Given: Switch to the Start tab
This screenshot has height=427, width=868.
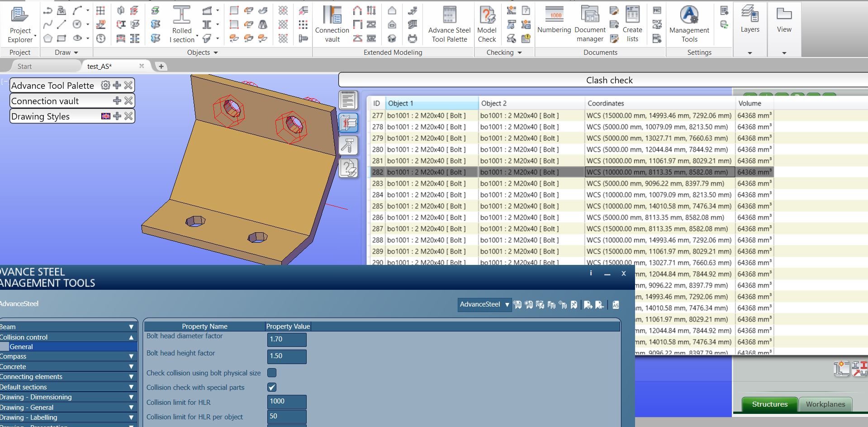Looking at the screenshot, I should (24, 66).
